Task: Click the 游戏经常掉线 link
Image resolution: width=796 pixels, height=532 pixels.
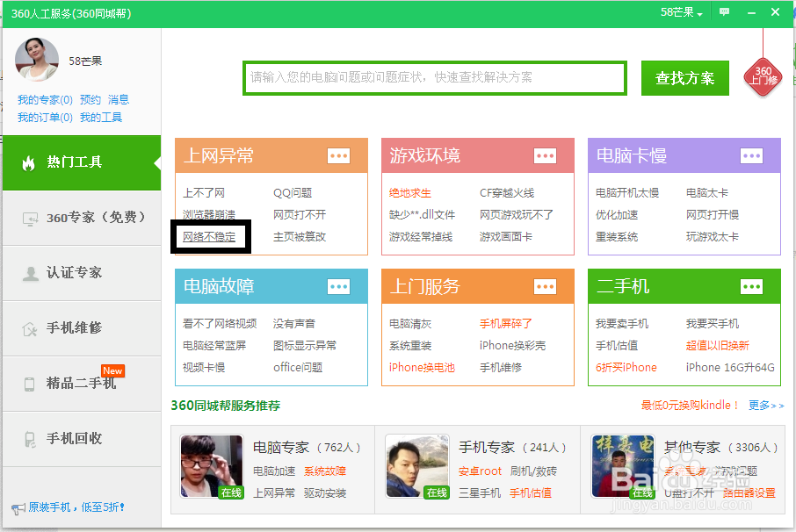Action: click(421, 237)
